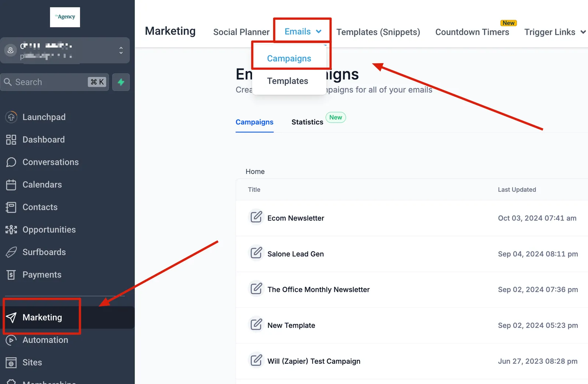Click the edit icon for New Template

click(256, 324)
